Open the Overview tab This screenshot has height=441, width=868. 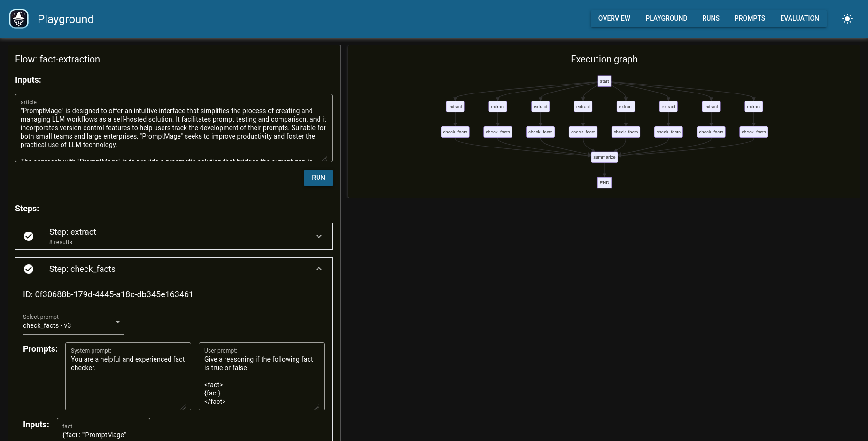click(x=614, y=18)
